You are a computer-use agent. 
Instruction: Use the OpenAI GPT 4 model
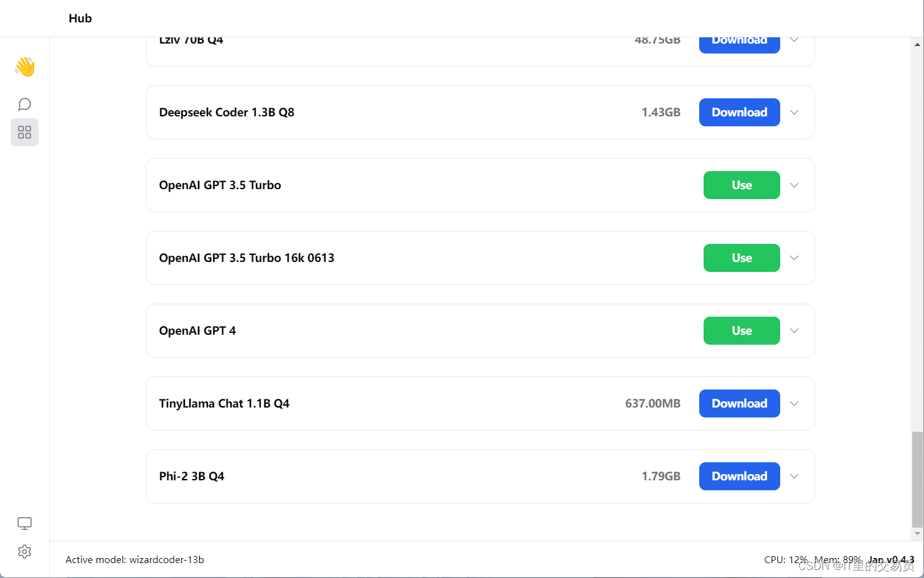[x=742, y=330]
